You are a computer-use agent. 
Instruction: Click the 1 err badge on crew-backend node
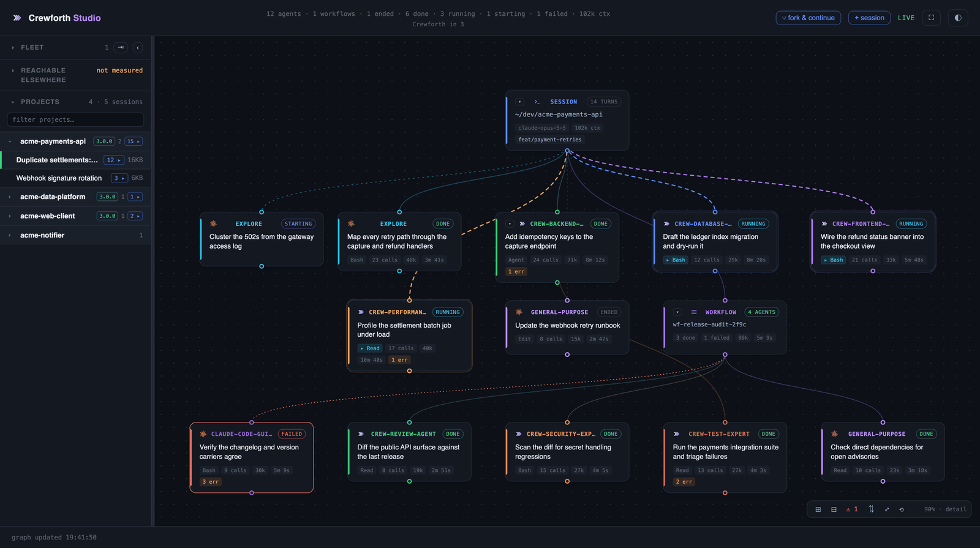tap(516, 272)
